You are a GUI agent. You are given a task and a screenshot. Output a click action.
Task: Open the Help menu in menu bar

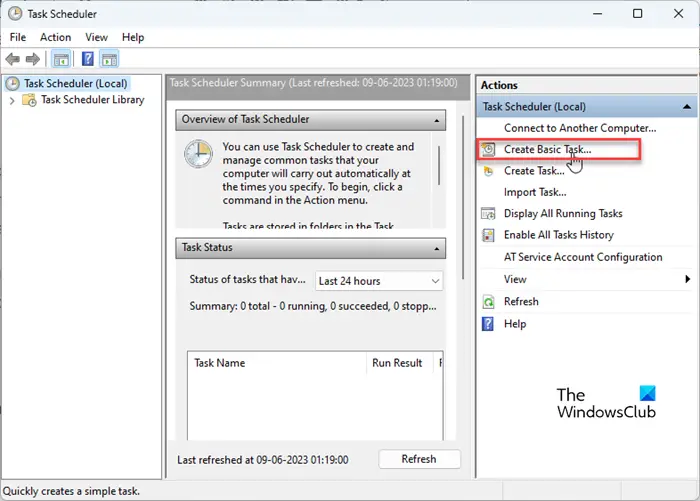point(133,37)
